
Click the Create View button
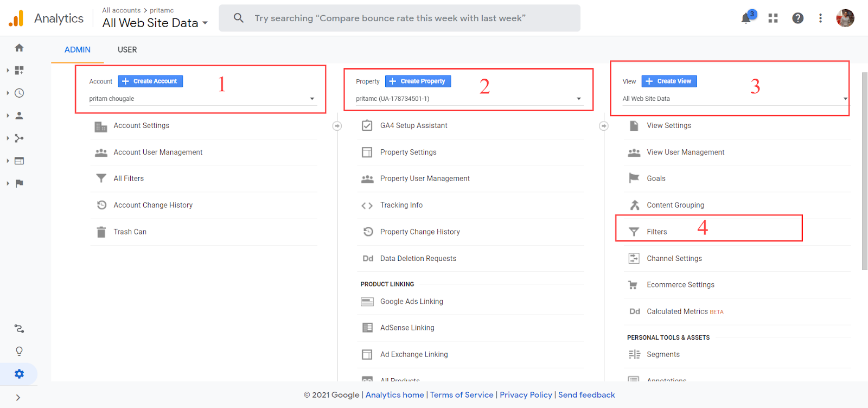click(x=669, y=81)
